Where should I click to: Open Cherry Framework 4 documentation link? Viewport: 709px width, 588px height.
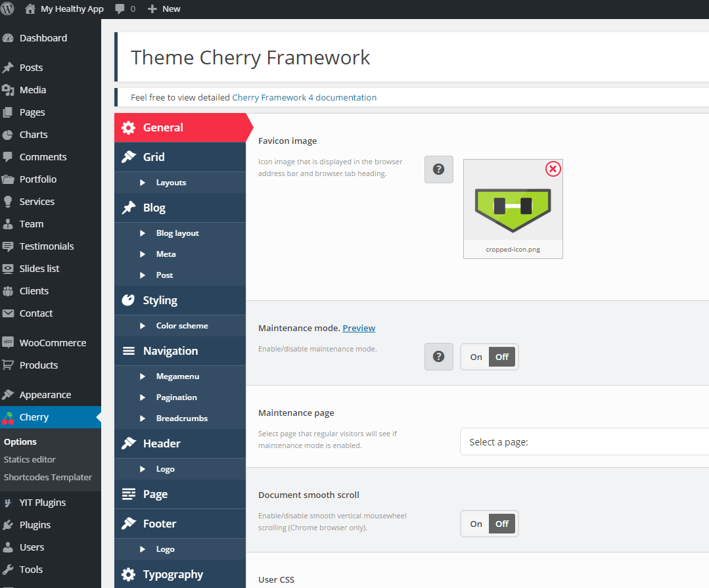[x=304, y=97]
